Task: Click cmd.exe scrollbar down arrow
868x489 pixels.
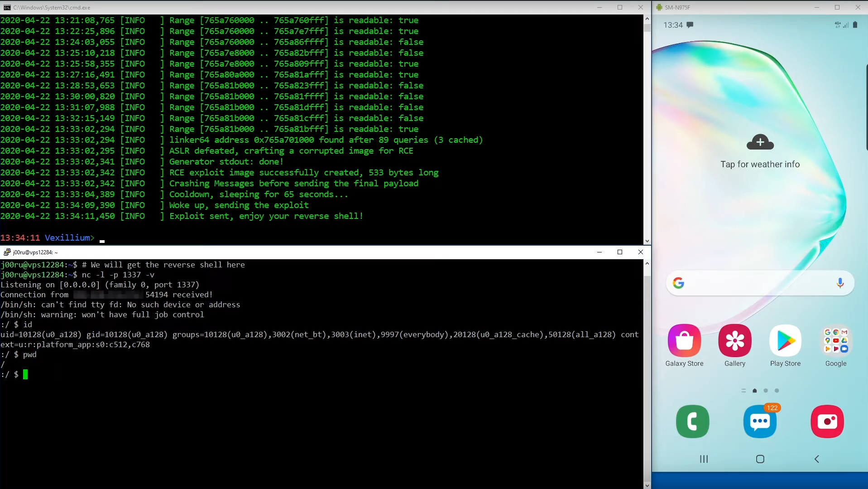Action: click(x=647, y=241)
